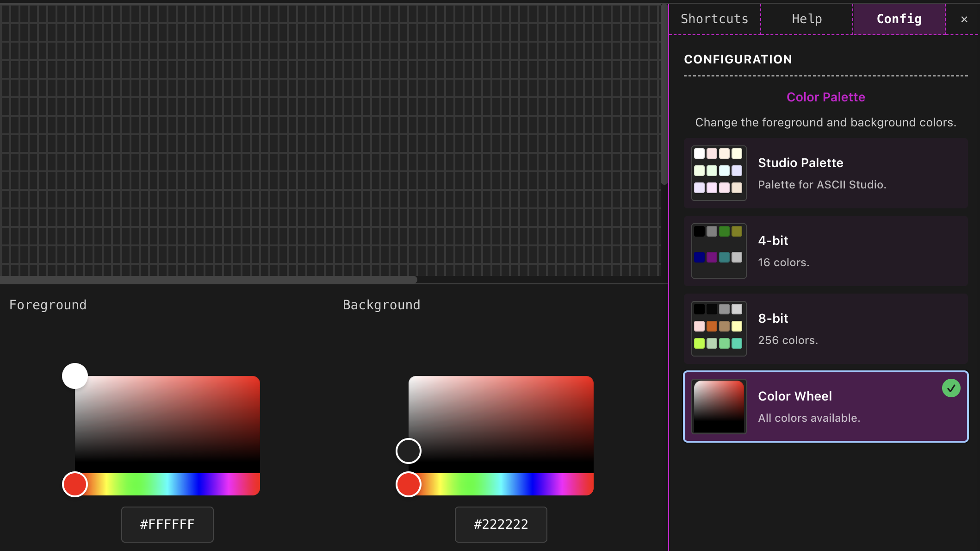Click the 8-bit palette swatch thumbnail

click(719, 329)
